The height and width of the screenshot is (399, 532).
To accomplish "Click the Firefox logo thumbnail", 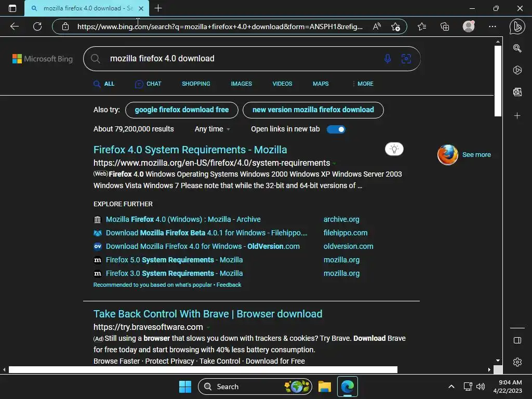I will pyautogui.click(x=447, y=155).
